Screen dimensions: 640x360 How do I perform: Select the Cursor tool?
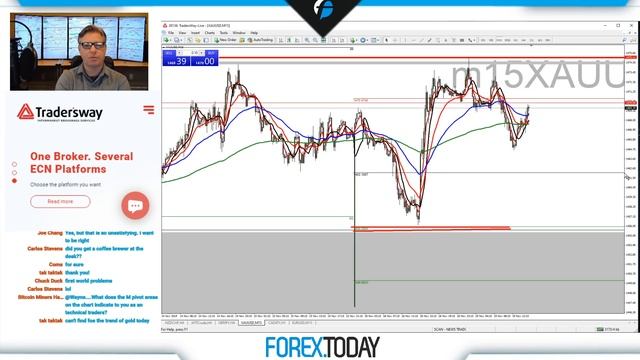(x=387, y=40)
